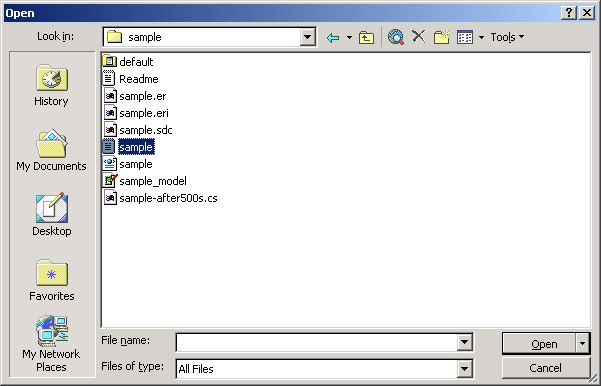The image size is (601, 386).
Task: Click the sample.er file icon
Action: [110, 95]
